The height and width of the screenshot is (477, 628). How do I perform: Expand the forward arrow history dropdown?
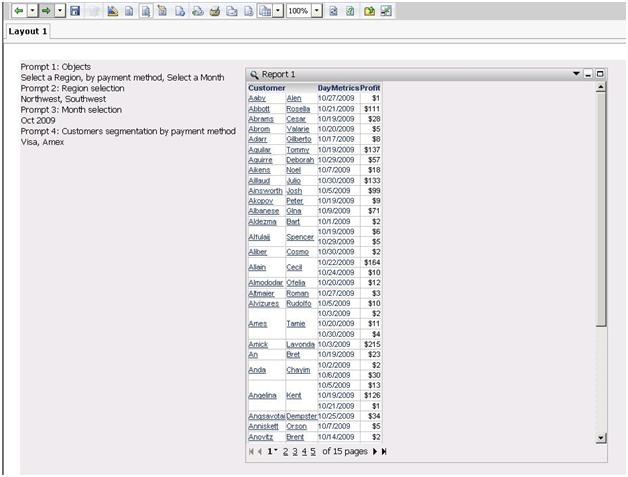click(60, 10)
